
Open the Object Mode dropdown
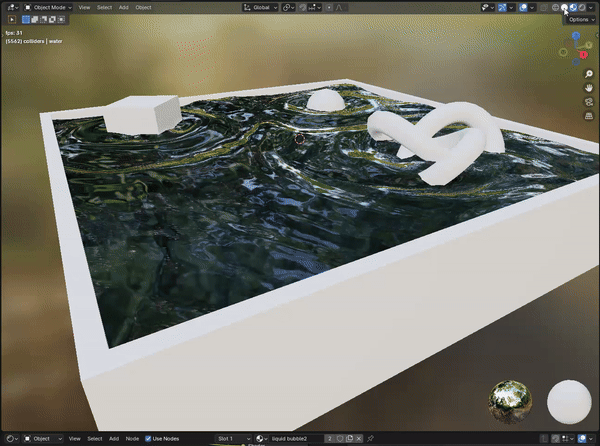click(x=48, y=7)
